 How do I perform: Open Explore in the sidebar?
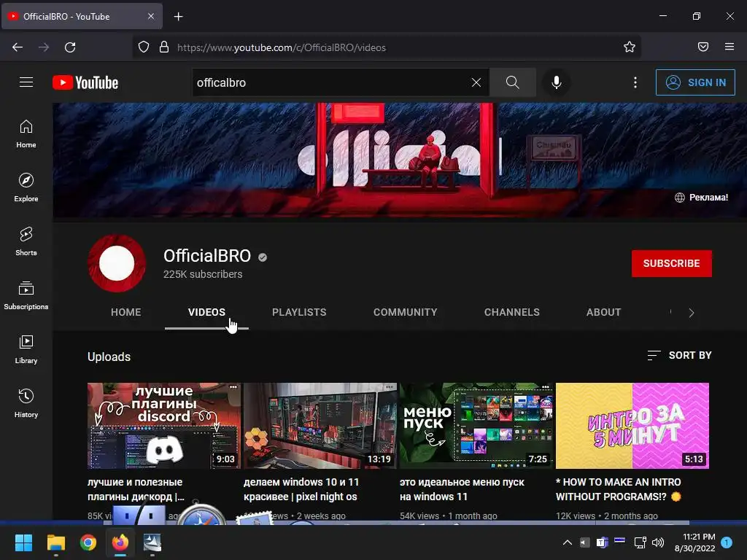point(26,187)
